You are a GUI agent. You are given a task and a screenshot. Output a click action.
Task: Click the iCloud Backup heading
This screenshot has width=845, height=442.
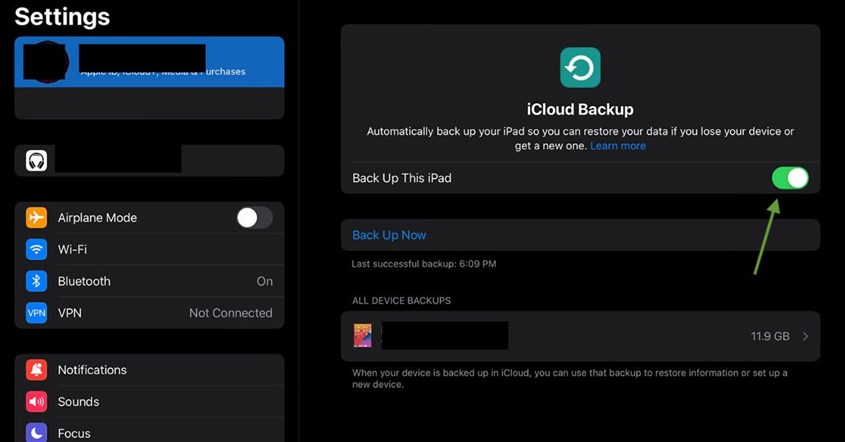pos(580,109)
